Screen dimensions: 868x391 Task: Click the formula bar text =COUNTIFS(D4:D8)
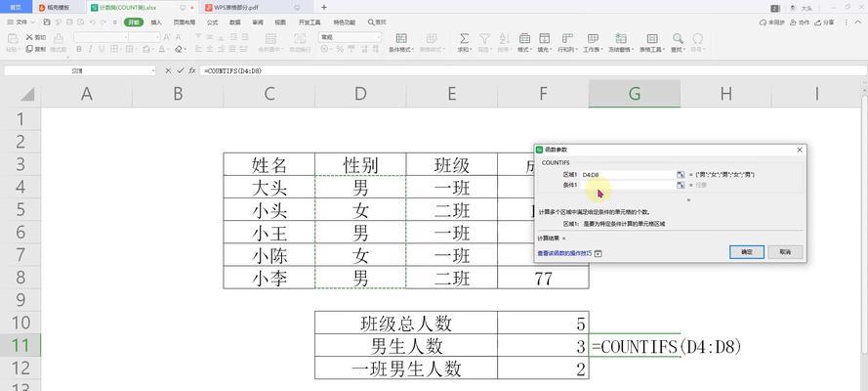(232, 71)
